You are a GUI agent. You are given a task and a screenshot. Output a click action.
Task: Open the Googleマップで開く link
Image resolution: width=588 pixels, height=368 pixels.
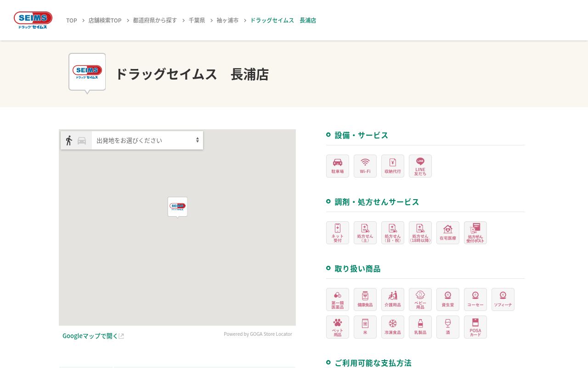[x=93, y=336]
